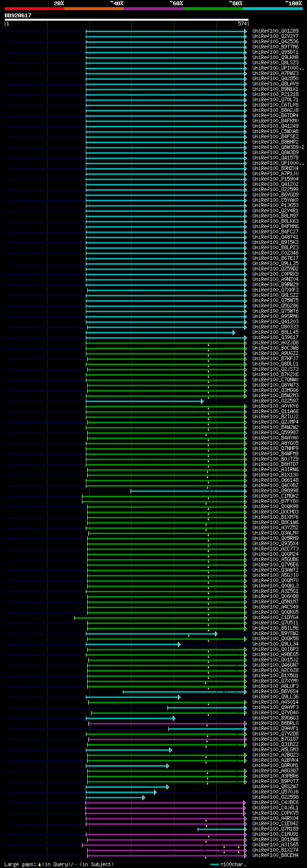The image size is (307, 868).
Task: Select hit label UniRef100_O22599
Action: click(x=275, y=190)
